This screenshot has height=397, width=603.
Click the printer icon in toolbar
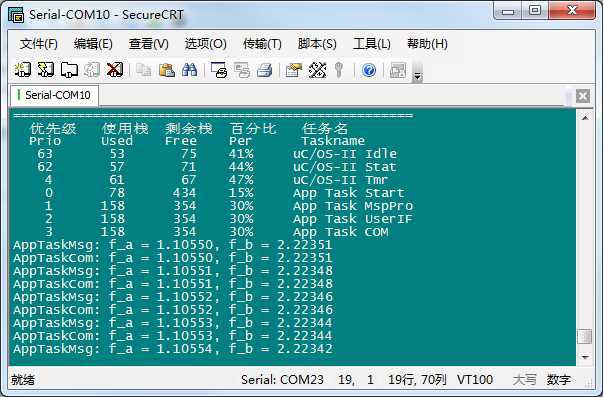tap(265, 70)
